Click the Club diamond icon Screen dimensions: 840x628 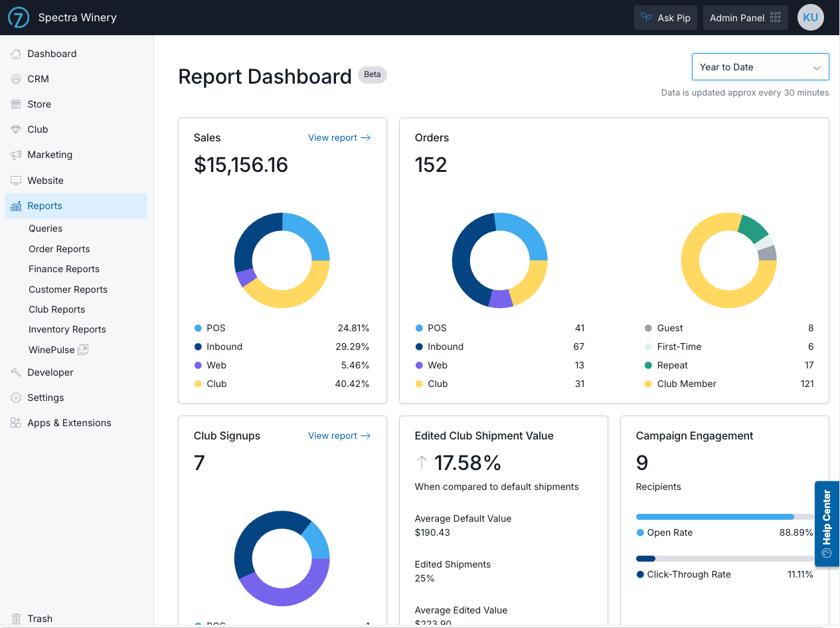[x=16, y=129]
